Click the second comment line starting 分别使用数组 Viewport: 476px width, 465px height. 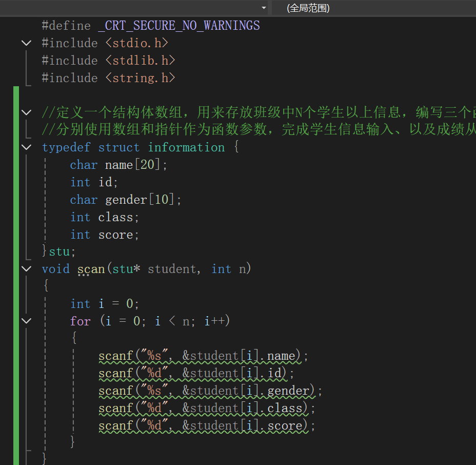[259, 130]
